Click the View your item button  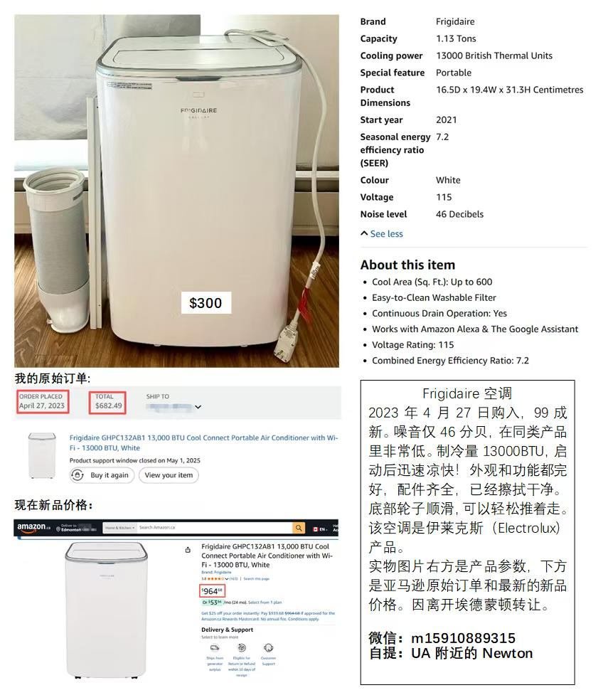click(x=169, y=475)
